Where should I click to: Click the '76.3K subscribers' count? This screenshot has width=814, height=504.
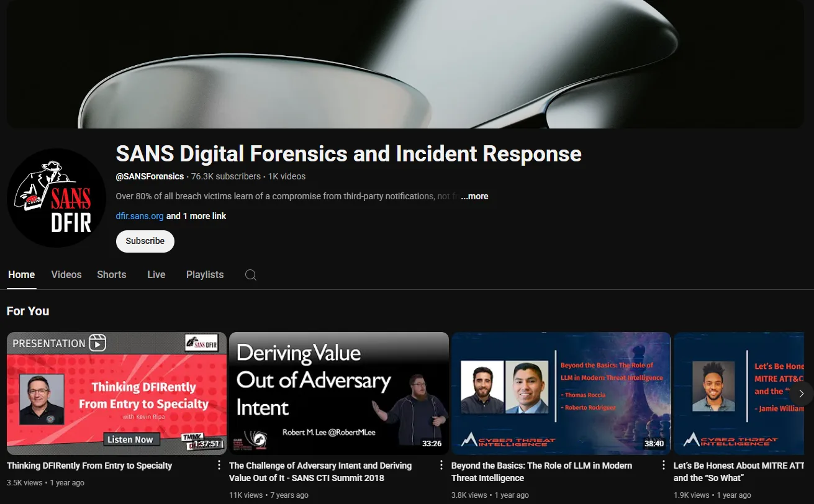pyautogui.click(x=226, y=176)
